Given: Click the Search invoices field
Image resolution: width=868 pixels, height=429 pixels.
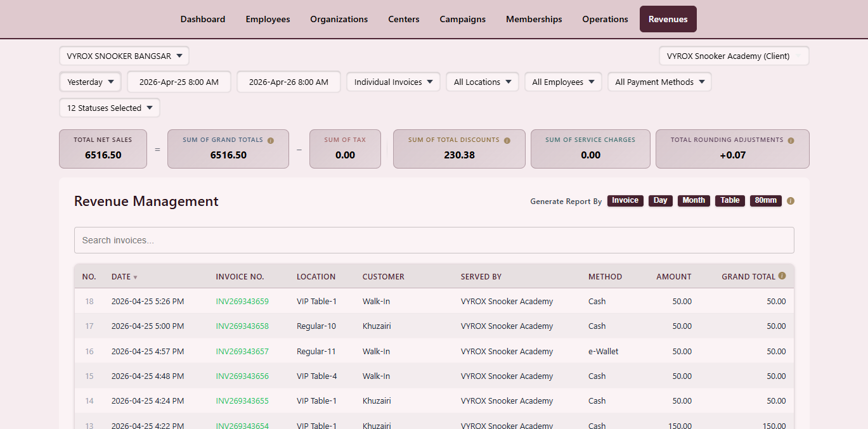Looking at the screenshot, I should pyautogui.click(x=434, y=240).
